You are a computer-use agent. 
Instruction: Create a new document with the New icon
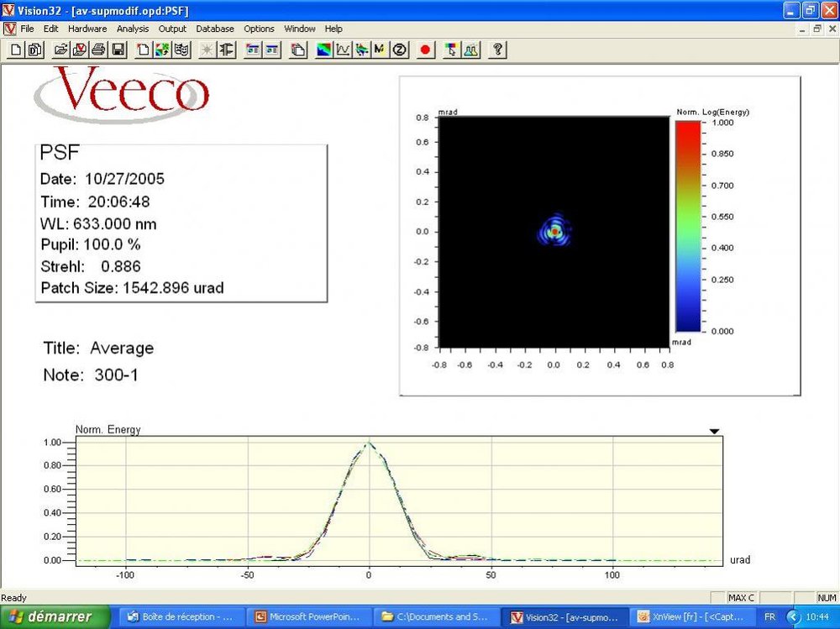(x=14, y=50)
